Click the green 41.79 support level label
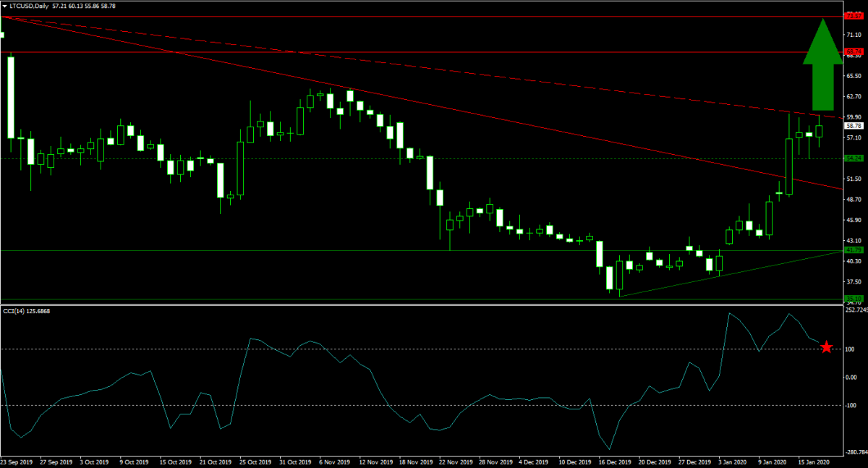868x468 pixels. (x=854, y=250)
